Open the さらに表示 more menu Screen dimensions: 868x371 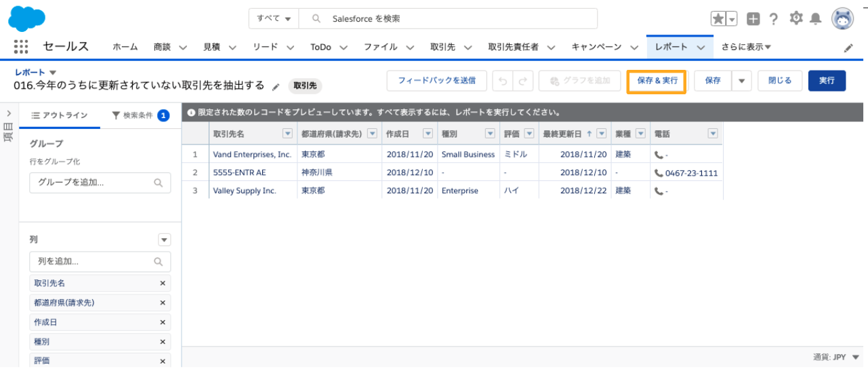[x=747, y=47]
